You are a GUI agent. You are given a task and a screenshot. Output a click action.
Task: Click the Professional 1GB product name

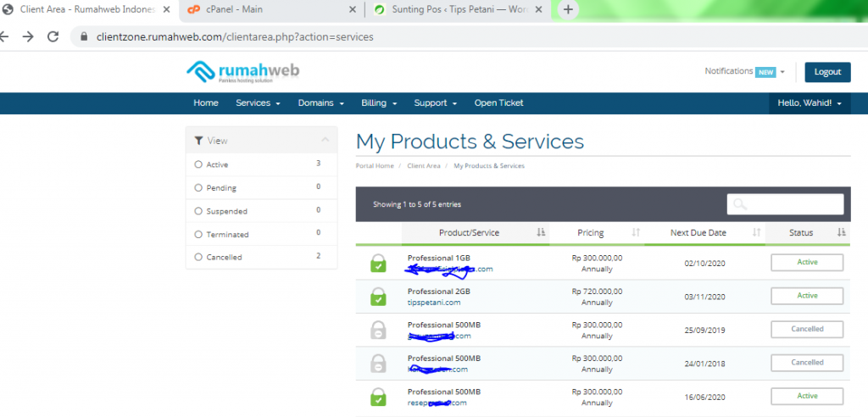438,258
